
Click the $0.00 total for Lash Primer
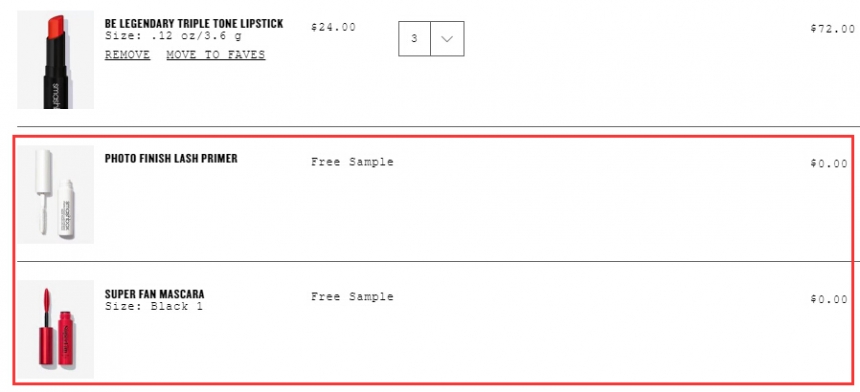click(829, 163)
